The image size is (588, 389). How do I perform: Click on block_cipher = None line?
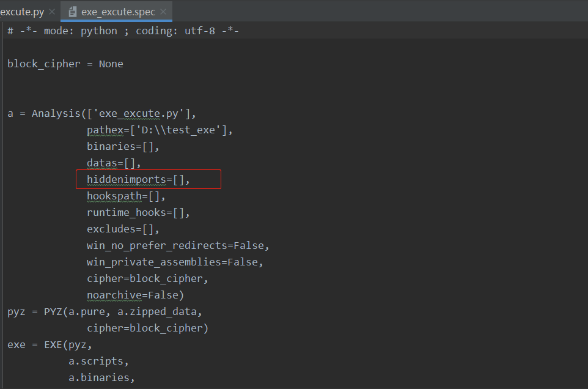pos(65,64)
